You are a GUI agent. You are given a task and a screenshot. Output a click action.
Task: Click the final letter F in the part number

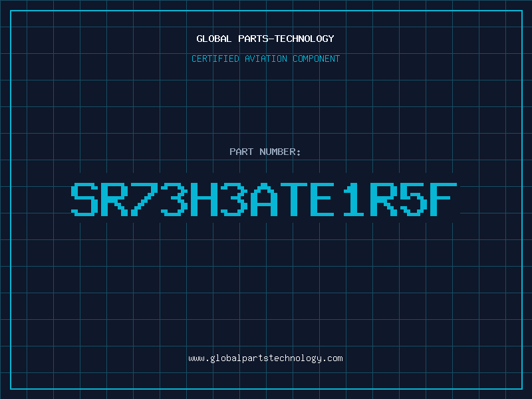coord(443,199)
